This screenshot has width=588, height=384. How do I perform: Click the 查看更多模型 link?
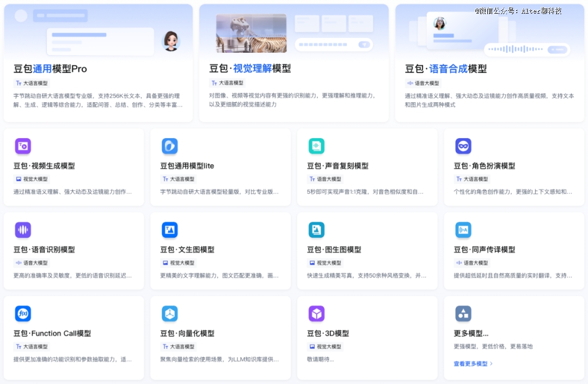(473, 363)
